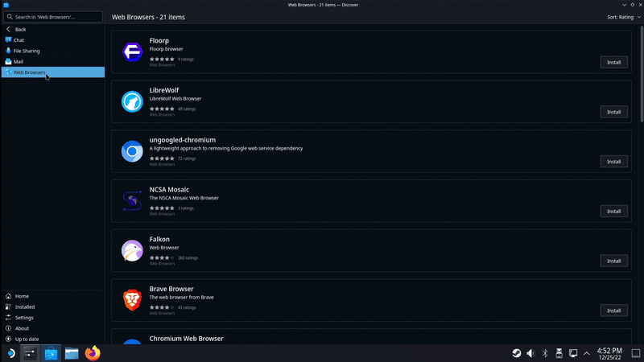
Task: Open the Chromium Web Browser title
Action: pos(187,339)
